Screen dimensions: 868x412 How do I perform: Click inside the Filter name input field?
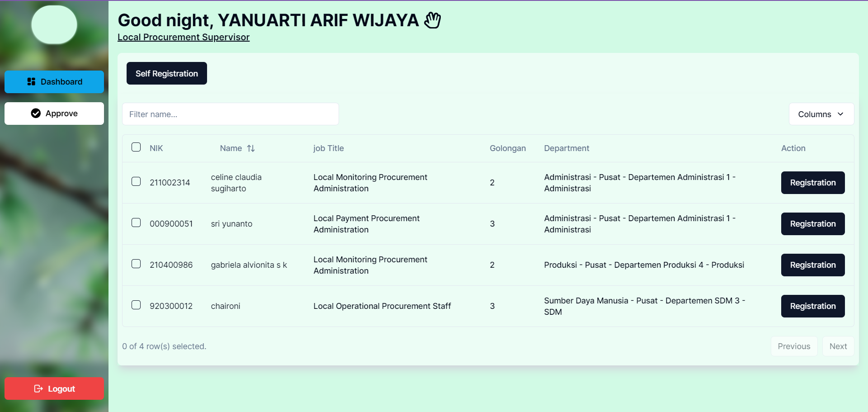pos(231,114)
